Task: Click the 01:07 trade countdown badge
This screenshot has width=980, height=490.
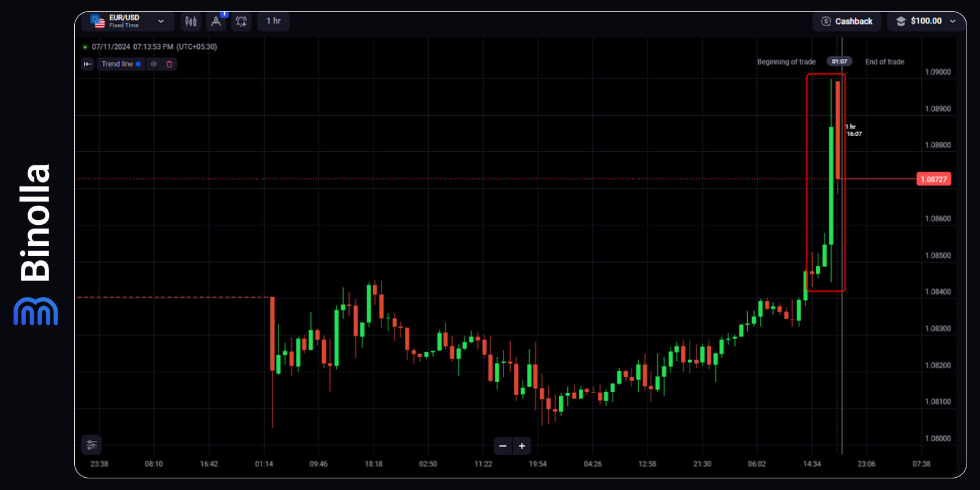Action: [839, 61]
